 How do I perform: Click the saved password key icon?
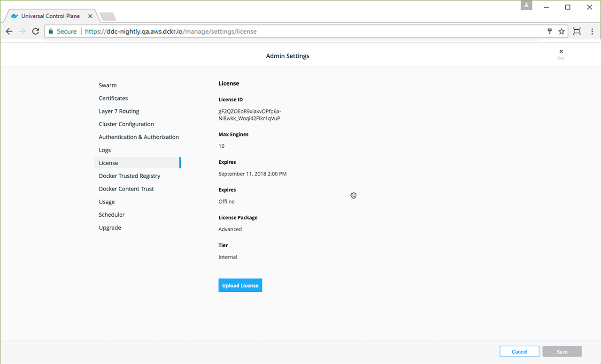550,31
